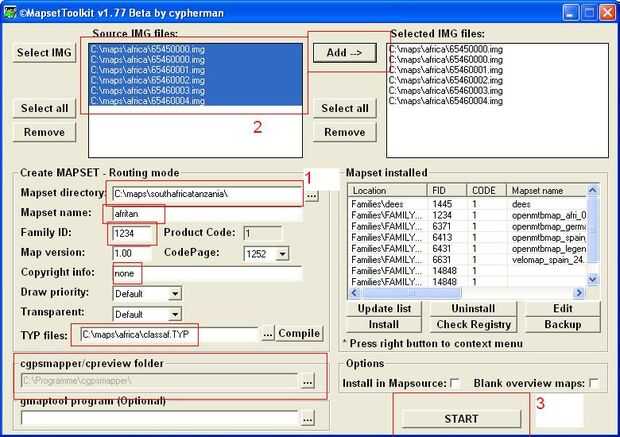
Task: Click Remove beside Selected IMG files list
Action: tap(344, 132)
